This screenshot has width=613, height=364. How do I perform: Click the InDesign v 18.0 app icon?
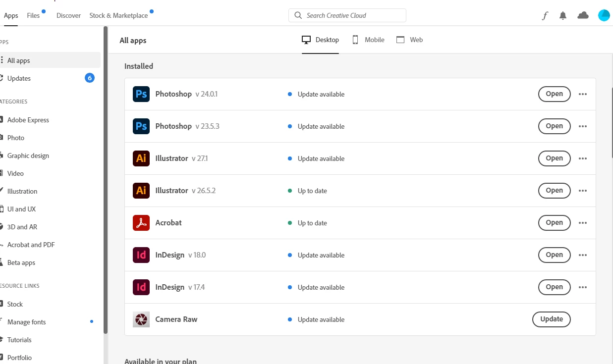click(x=141, y=255)
